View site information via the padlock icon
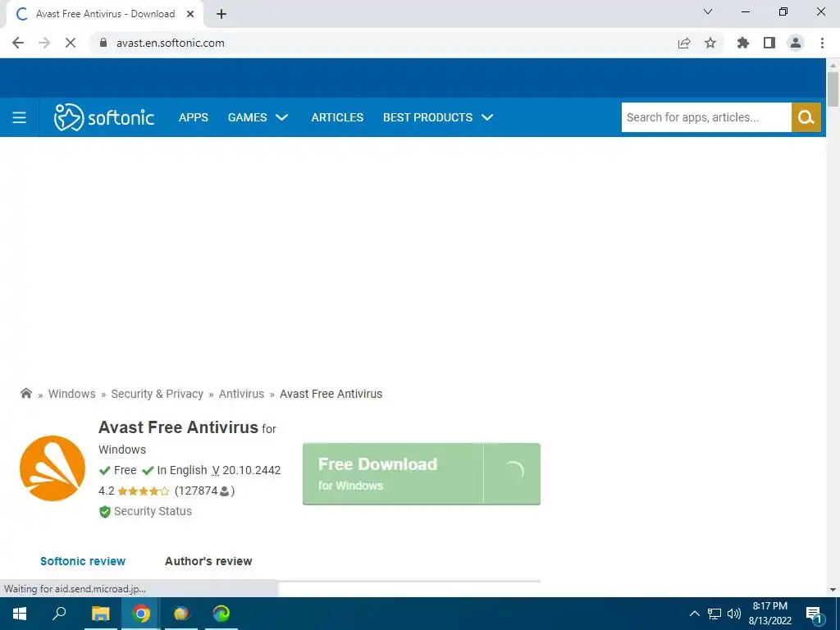The height and width of the screenshot is (630, 840). (x=103, y=43)
